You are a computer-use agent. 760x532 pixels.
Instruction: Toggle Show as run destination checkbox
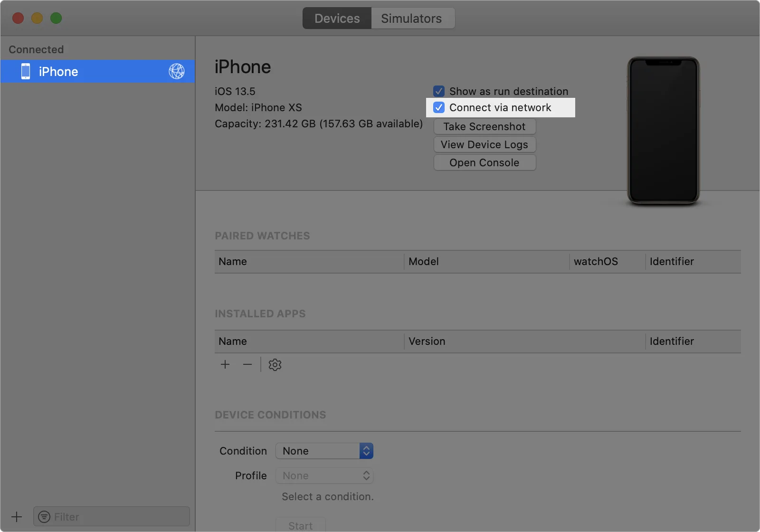439,91
